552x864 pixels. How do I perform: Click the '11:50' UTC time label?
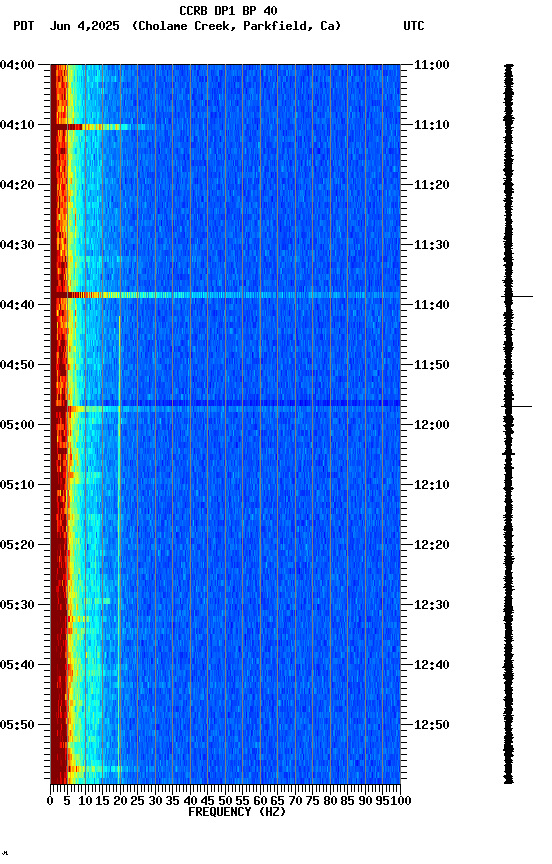[x=432, y=365]
